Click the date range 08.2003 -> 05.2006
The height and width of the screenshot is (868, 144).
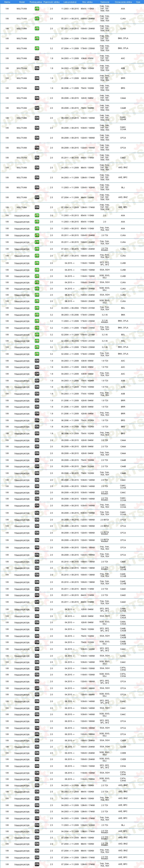[70, 315]
